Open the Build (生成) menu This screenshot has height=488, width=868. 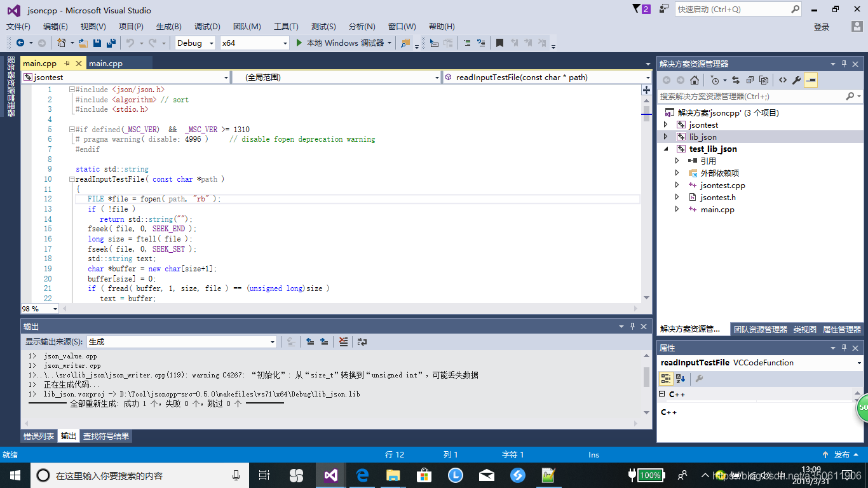[168, 27]
